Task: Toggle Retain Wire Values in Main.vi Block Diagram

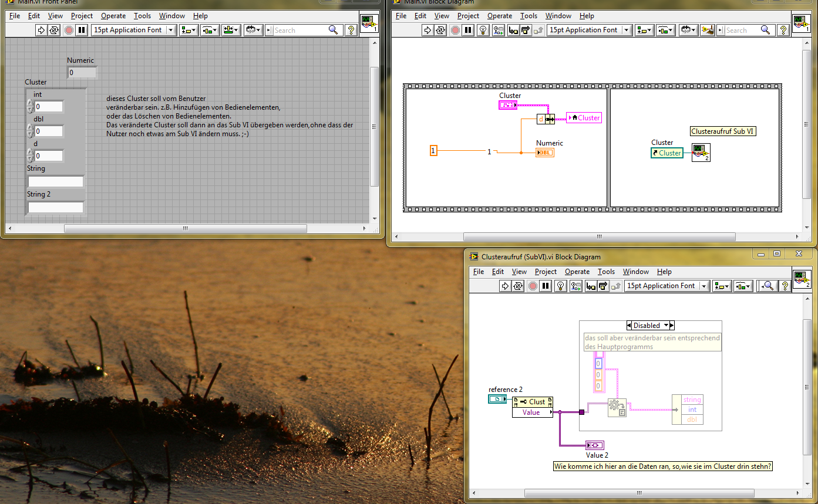Action: 499,30
